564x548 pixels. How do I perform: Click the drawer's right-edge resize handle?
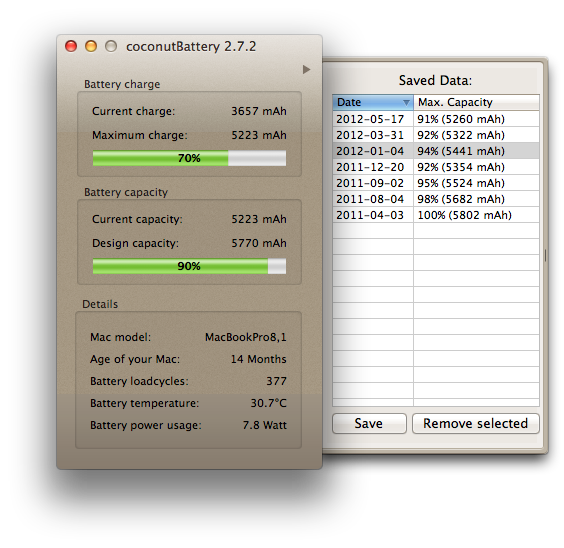pos(545,255)
